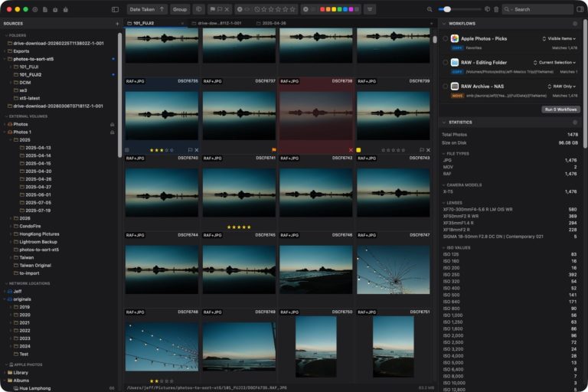Toggle the yellow label on DSCF6739

point(358,149)
